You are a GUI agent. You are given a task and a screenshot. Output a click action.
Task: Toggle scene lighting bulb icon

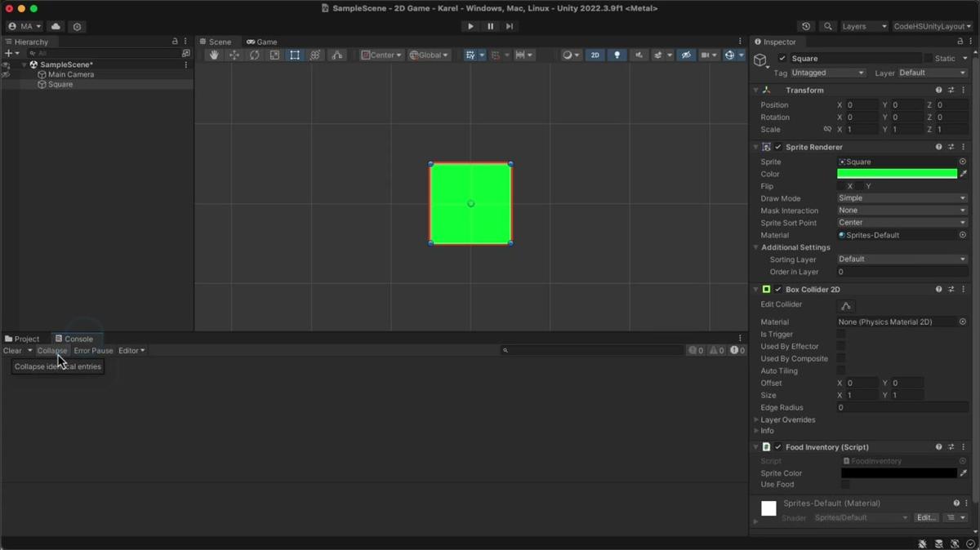click(617, 55)
